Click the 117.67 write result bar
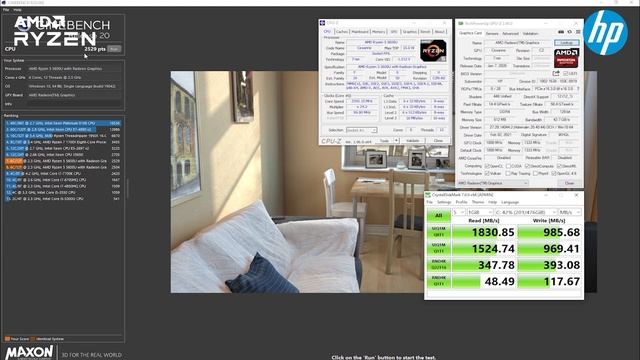 pyautogui.click(x=549, y=281)
